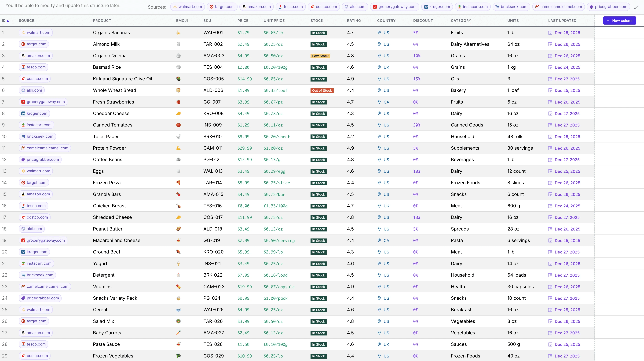The height and width of the screenshot is (361, 644).
Task: Click strawberry emoji in row 7
Action: tap(178, 102)
